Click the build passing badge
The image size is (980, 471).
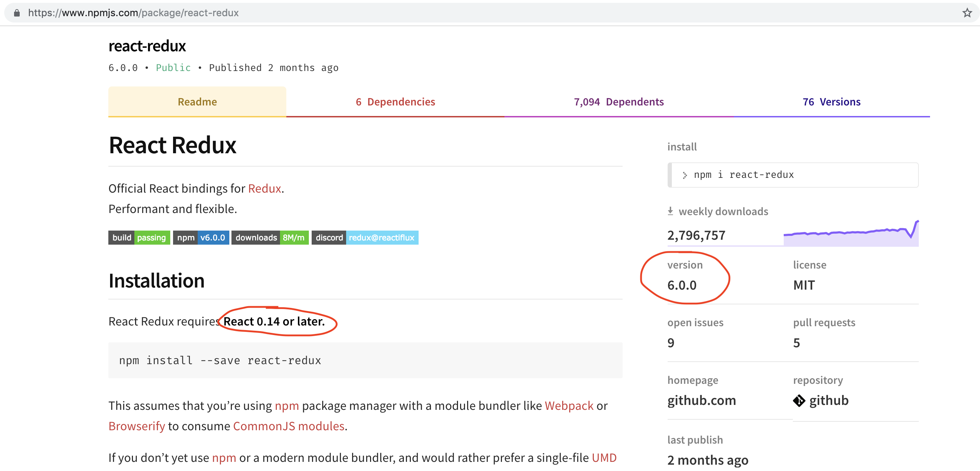[139, 238]
